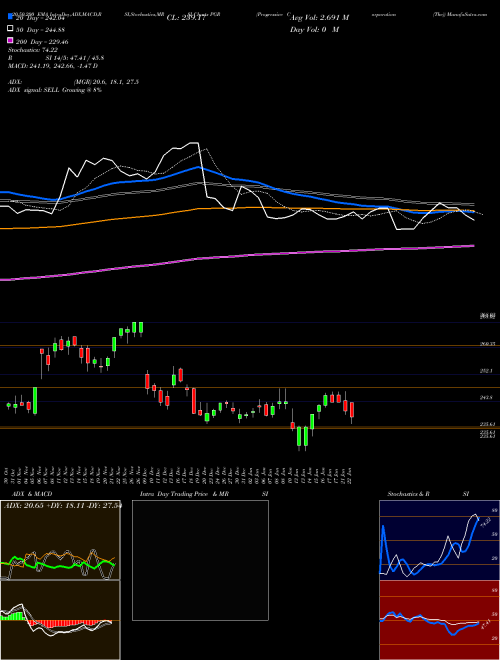Click the empty intraday trading price chart box

click(x=200, y=560)
